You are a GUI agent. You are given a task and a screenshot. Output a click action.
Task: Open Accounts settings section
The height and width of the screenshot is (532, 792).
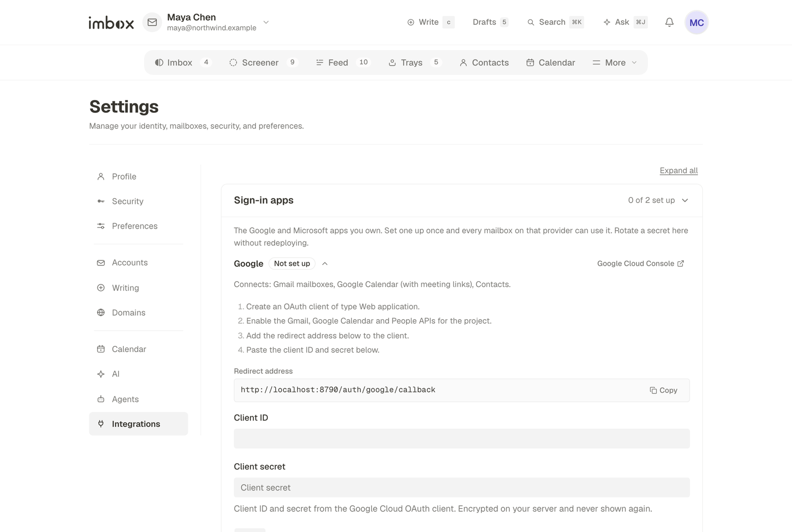pyautogui.click(x=139, y=263)
